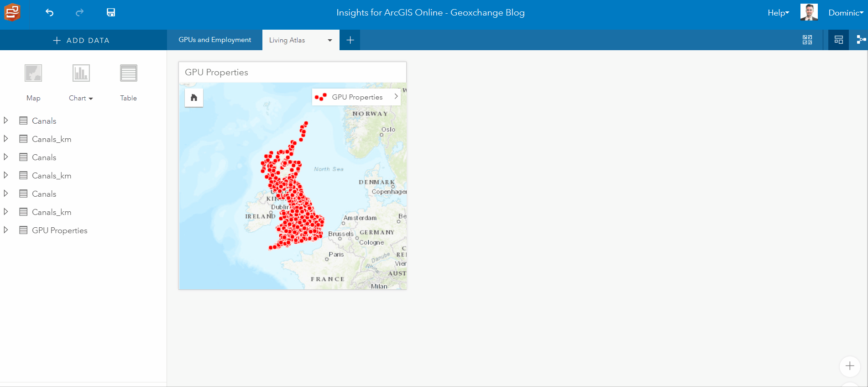Screen dimensions: 868x387
Task: Switch to page view icon
Action: pos(838,40)
